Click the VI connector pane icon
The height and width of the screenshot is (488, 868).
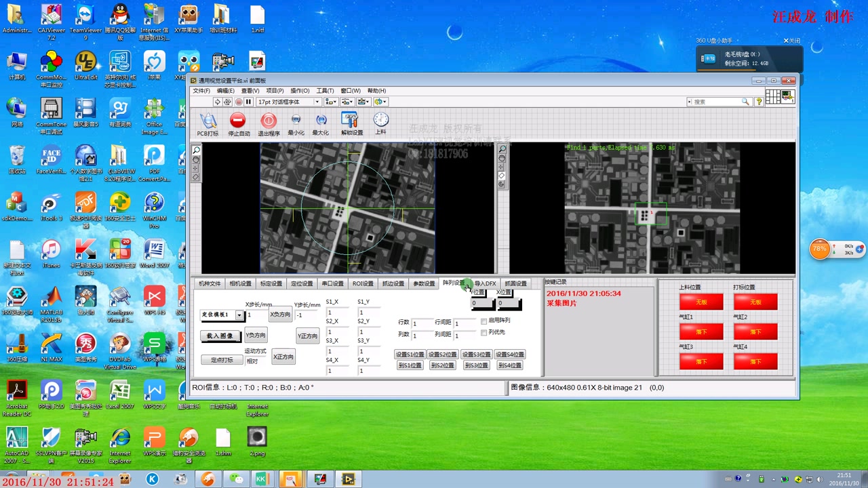pyautogui.click(x=772, y=96)
